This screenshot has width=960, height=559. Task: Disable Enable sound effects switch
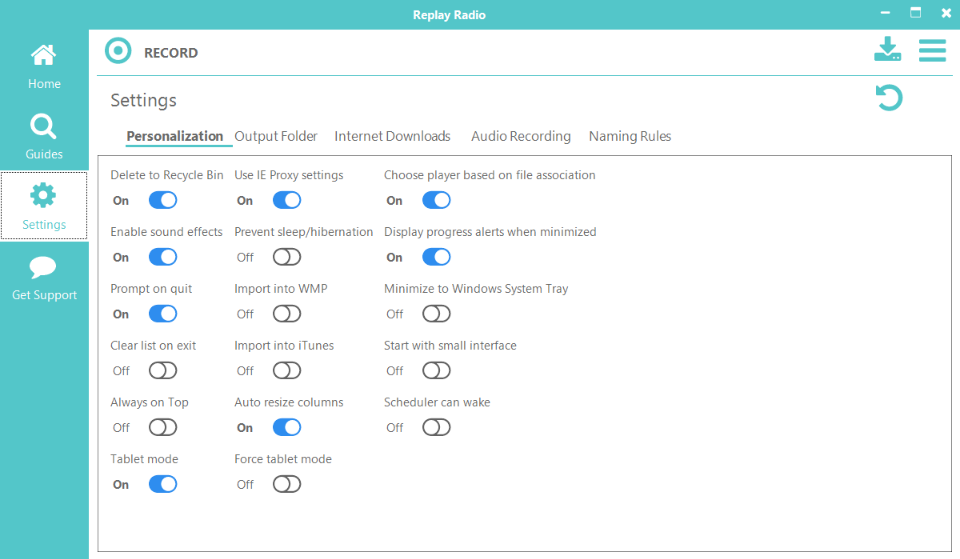tap(163, 257)
